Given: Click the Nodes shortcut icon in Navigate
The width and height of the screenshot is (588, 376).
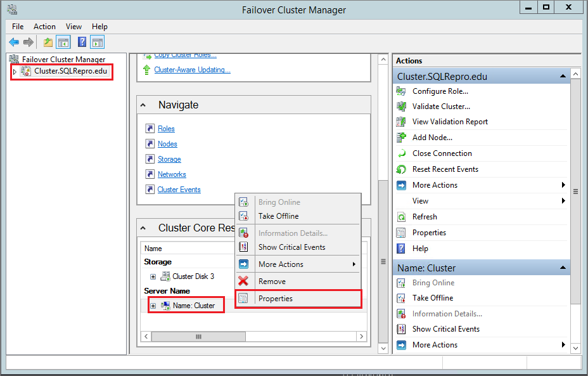Looking at the screenshot, I should point(150,144).
